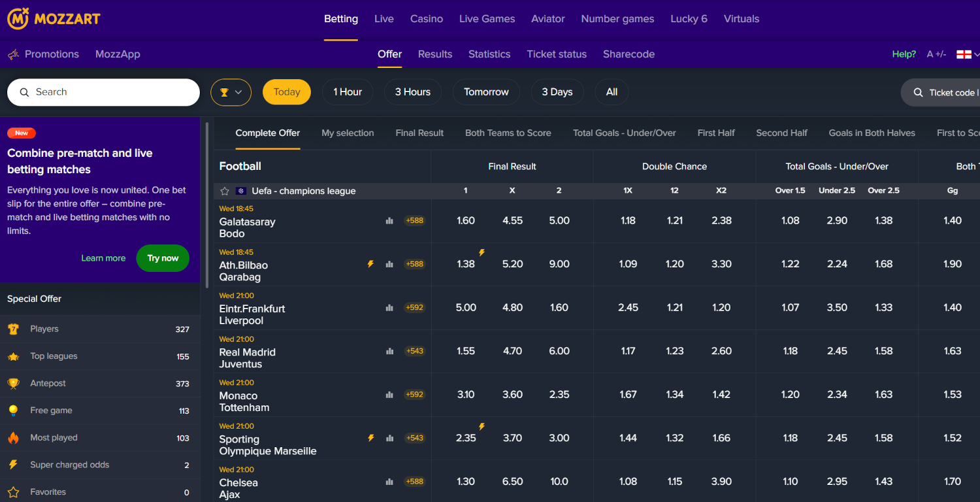This screenshot has width=980, height=502.
Task: Toggle the favorite star on Uefa champions league
Action: (224, 191)
